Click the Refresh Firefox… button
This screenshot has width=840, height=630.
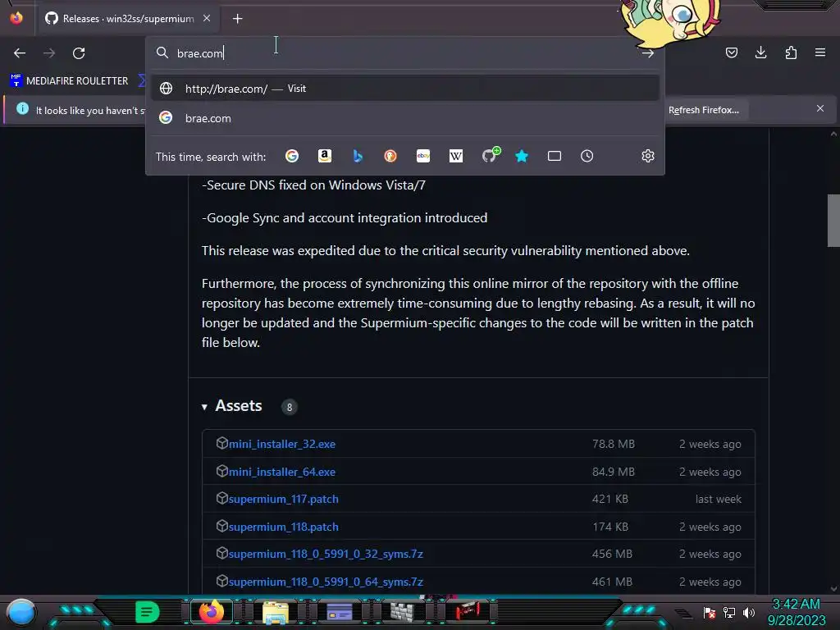point(703,110)
